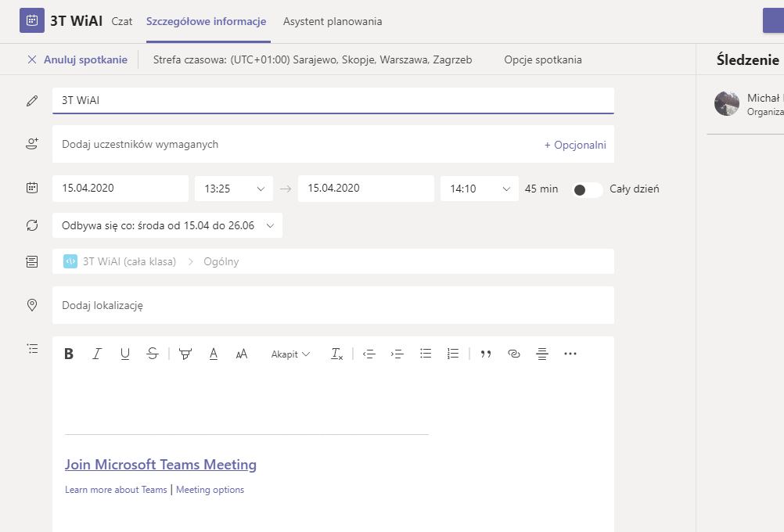784x532 pixels.
Task: Click the Dodaj lokalizację field
Action: (333, 305)
